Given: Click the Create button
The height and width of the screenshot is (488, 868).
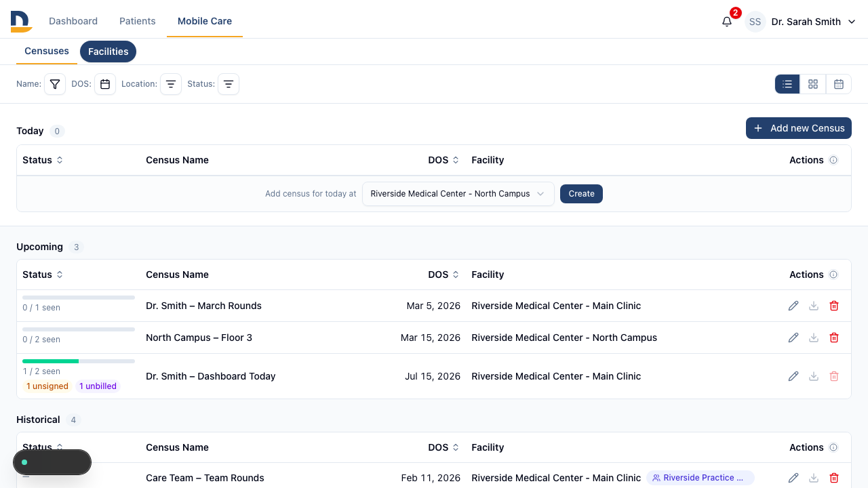Looking at the screenshot, I should [581, 194].
